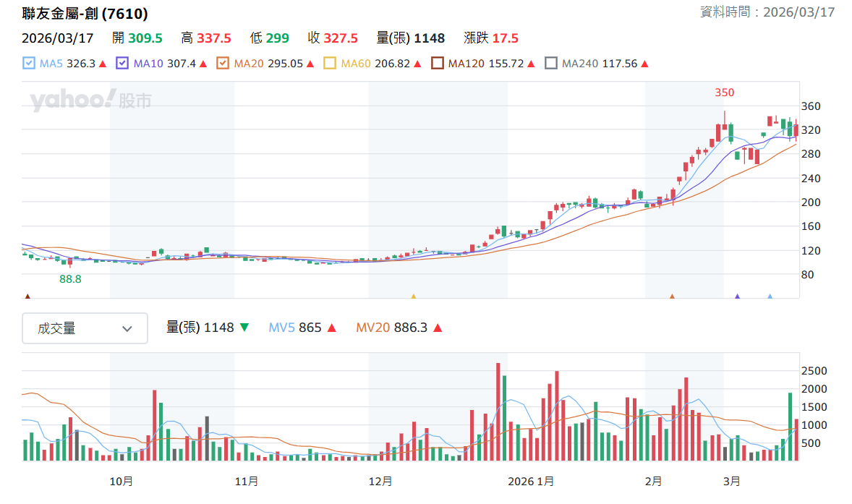Click the 350 high price label
Image resolution: width=852 pixels, height=504 pixels.
(x=724, y=93)
